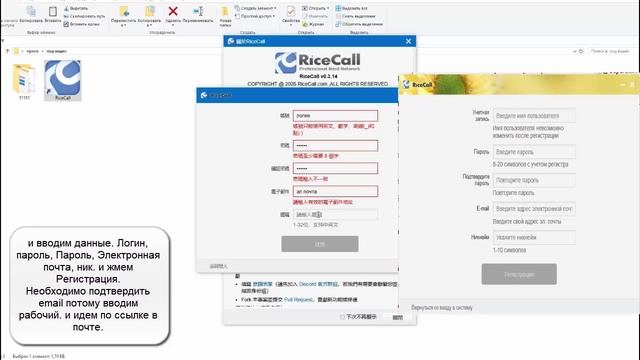This screenshot has height=360, width=640.
Task: Click the Paste clipboard icon in ribbon
Action: pos(53,12)
